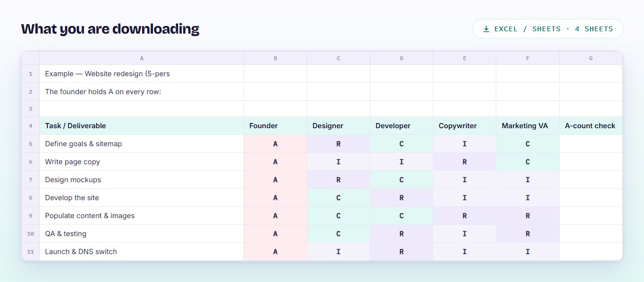Click Founder 'A' cell for Write page copy
Screen dimensions: 644x282
(276, 162)
